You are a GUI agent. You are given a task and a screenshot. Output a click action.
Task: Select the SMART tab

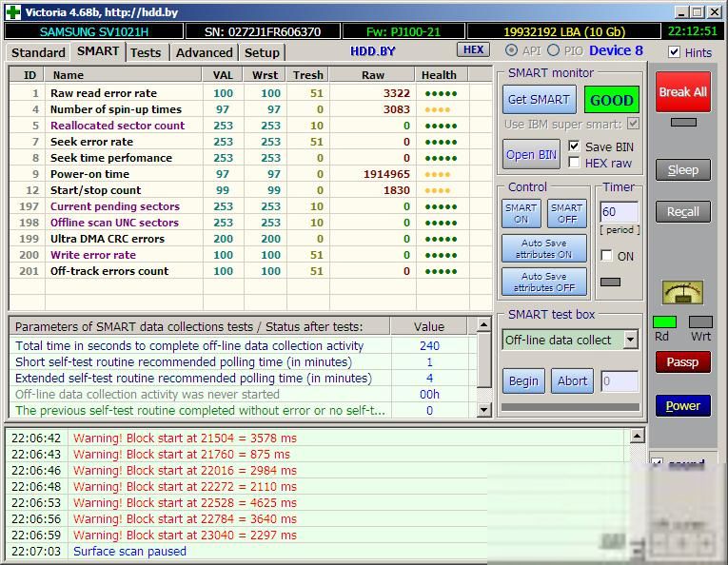(x=98, y=51)
